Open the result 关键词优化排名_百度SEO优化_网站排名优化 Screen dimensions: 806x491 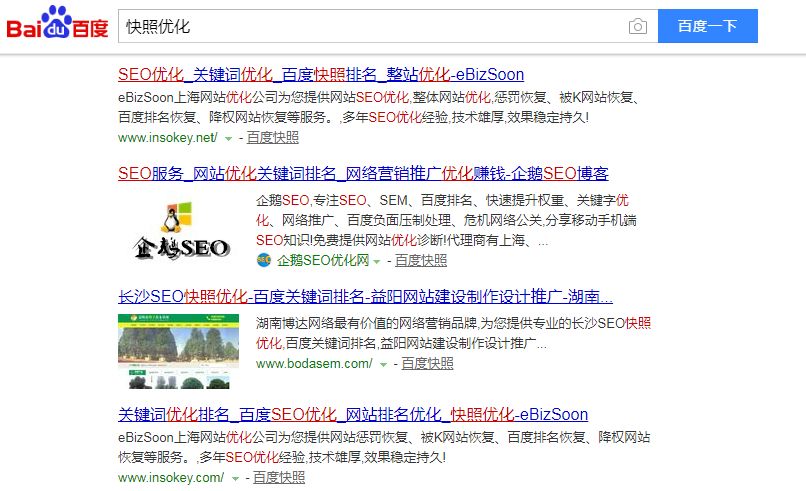tap(353, 414)
